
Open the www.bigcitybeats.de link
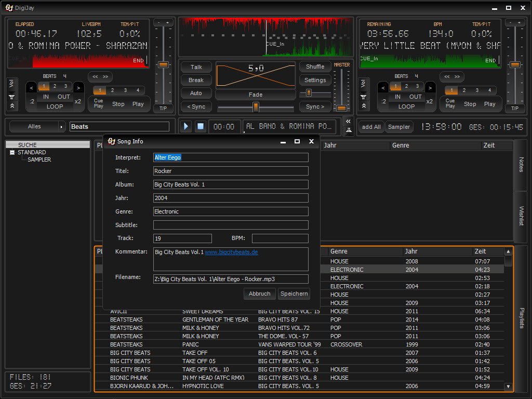231,252
